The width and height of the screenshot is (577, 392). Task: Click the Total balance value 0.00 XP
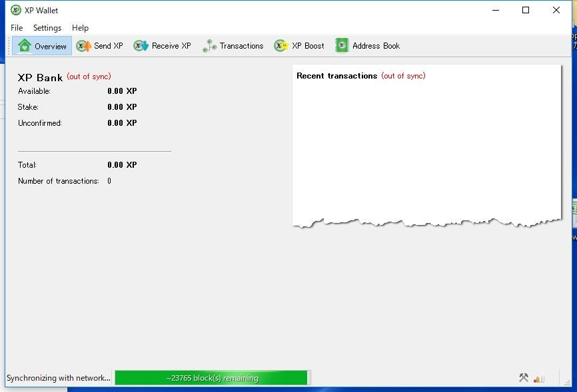pos(122,165)
